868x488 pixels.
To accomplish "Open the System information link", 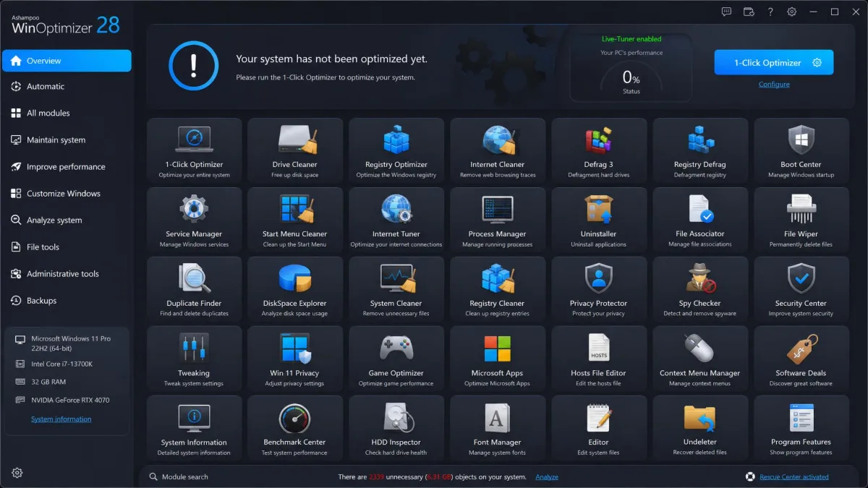I will pos(61,419).
